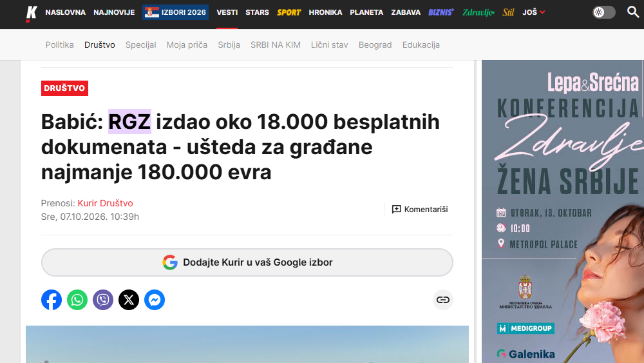
Task: Click MEDIGROUP logo in ad
Action: 526,328
